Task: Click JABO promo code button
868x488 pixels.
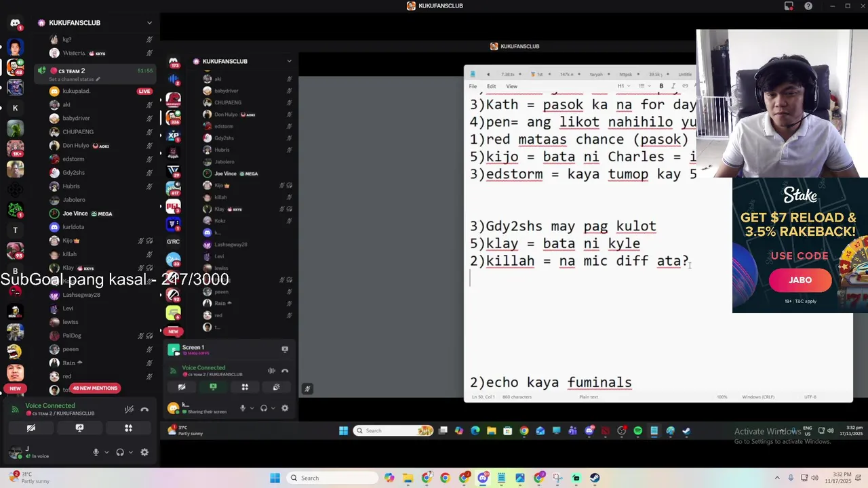Action: pyautogui.click(x=800, y=280)
